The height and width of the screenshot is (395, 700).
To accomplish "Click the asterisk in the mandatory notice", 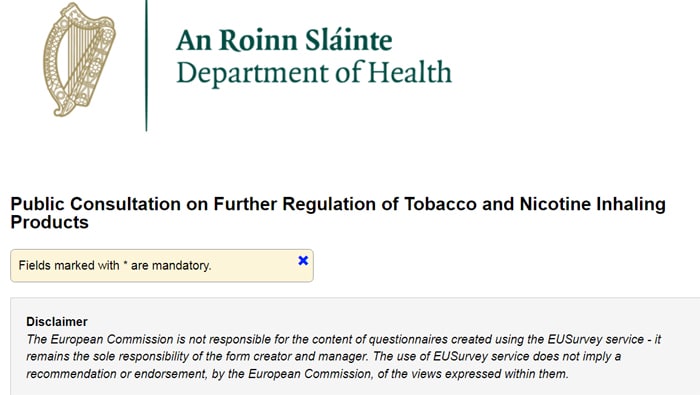I will [x=125, y=264].
